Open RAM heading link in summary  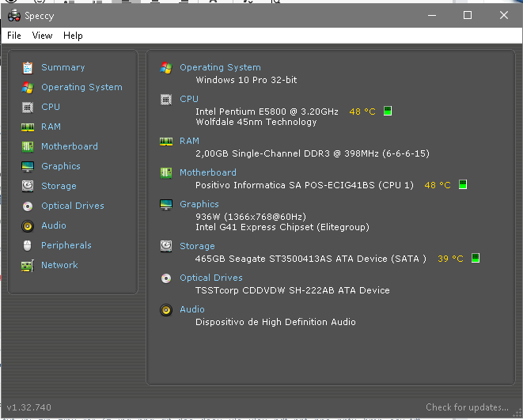tap(189, 141)
